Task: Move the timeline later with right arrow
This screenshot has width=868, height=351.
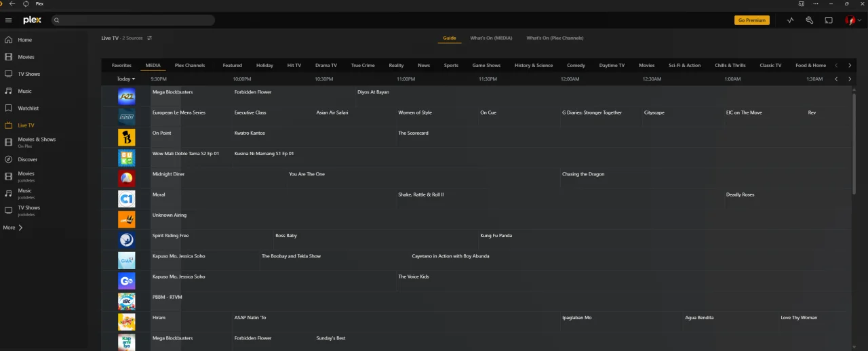Action: [850, 79]
